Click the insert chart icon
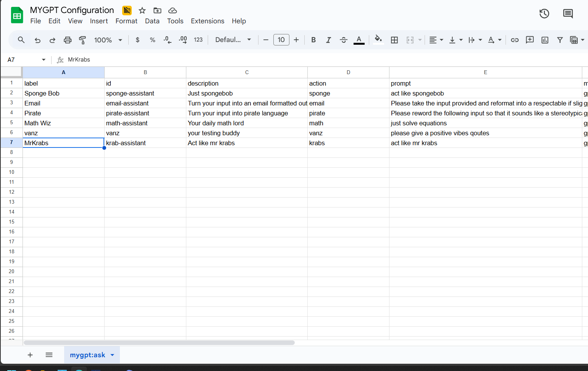This screenshot has width=588, height=371. pyautogui.click(x=545, y=40)
